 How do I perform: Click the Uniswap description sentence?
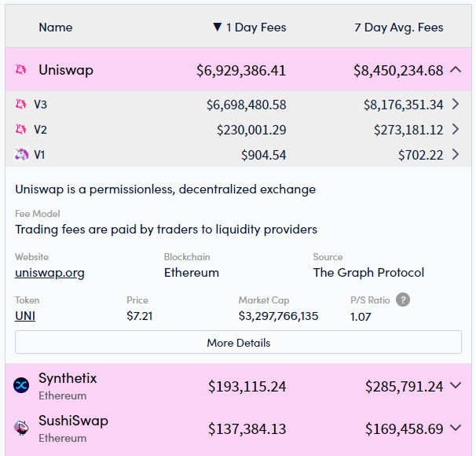(x=166, y=189)
